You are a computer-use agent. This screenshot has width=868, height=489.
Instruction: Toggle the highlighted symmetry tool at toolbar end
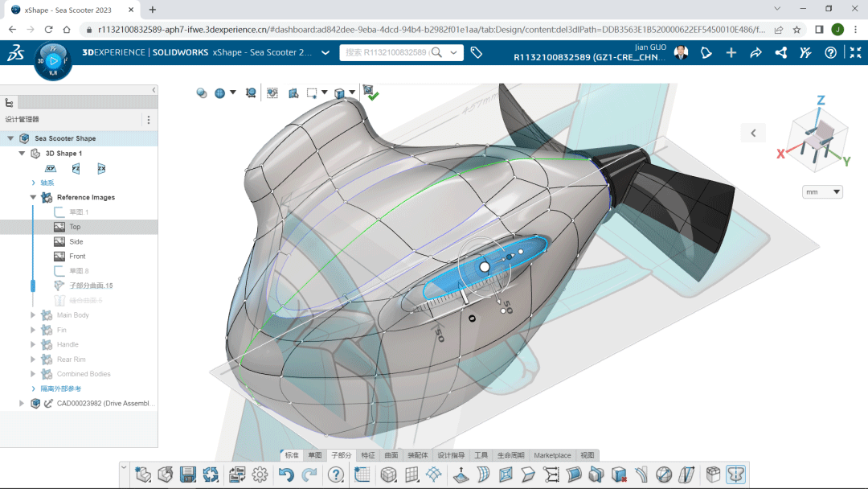735,475
